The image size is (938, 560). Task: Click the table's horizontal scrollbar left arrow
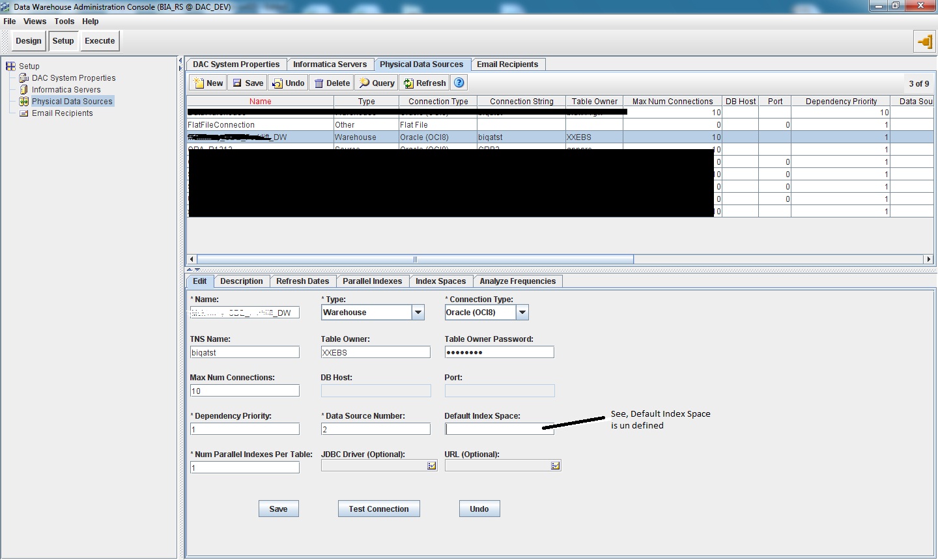192,259
